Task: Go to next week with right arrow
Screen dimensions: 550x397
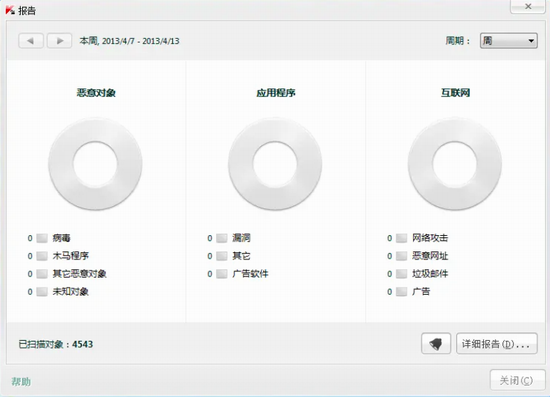Action: click(60, 41)
